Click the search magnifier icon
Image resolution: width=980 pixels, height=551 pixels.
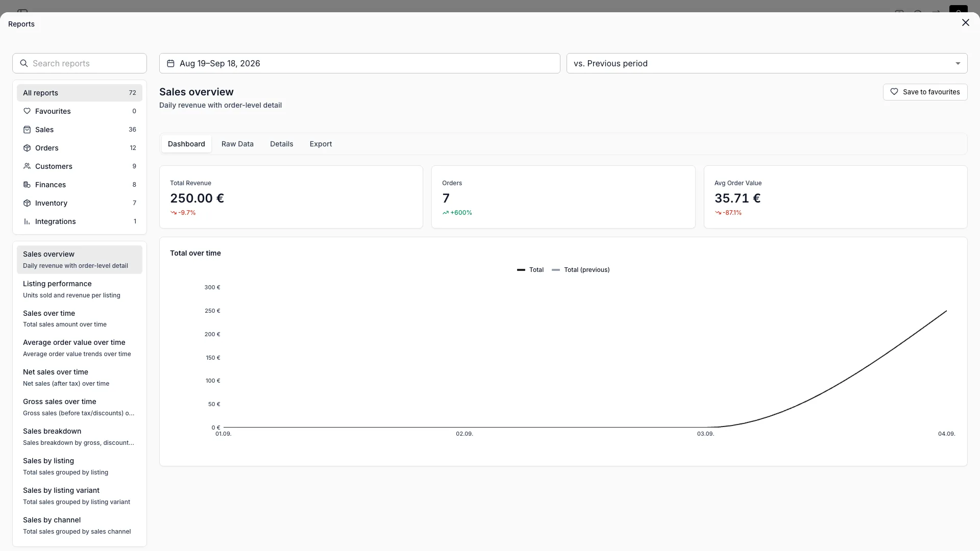pos(23,63)
